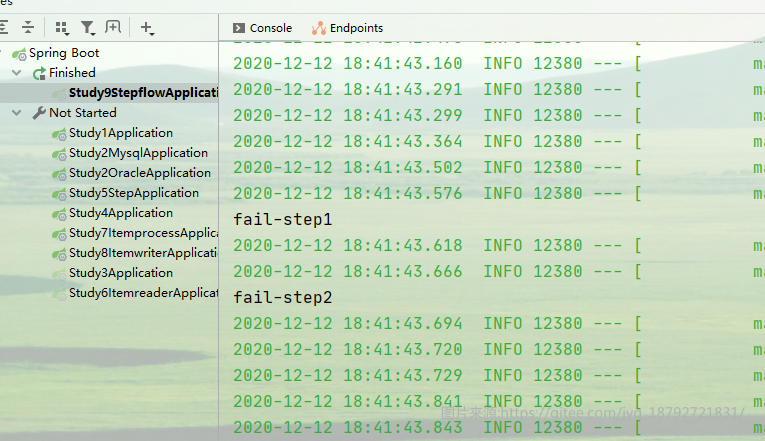This screenshot has width=765, height=441.
Task: Select Study8ItemwriterApplication in the tree
Action: click(143, 253)
